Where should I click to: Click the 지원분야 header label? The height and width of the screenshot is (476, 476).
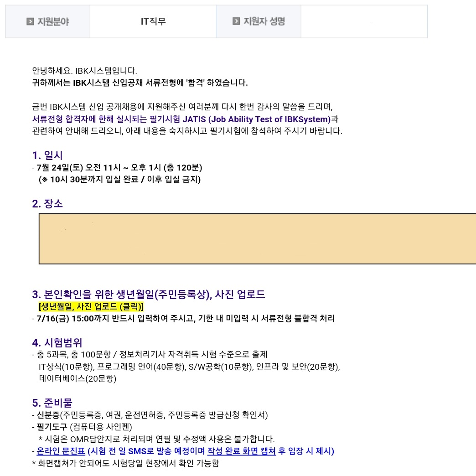click(x=53, y=21)
